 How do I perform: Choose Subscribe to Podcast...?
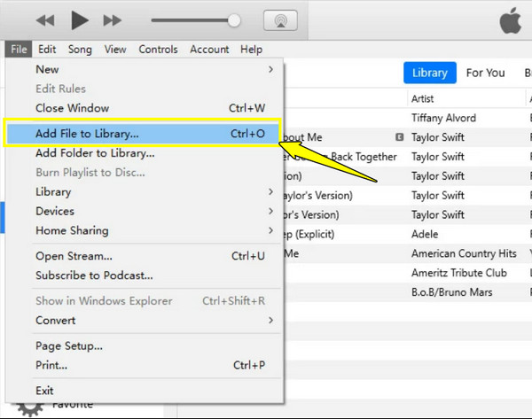click(x=145, y=275)
